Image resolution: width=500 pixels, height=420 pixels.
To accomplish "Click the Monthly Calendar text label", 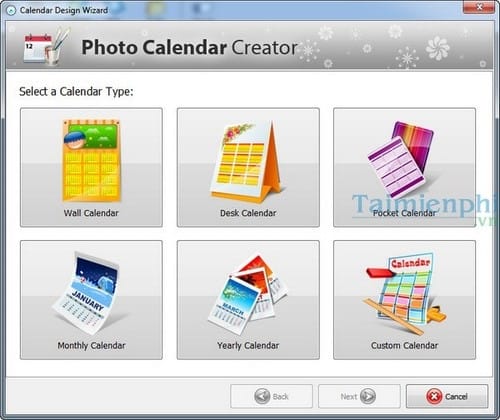I will click(91, 346).
